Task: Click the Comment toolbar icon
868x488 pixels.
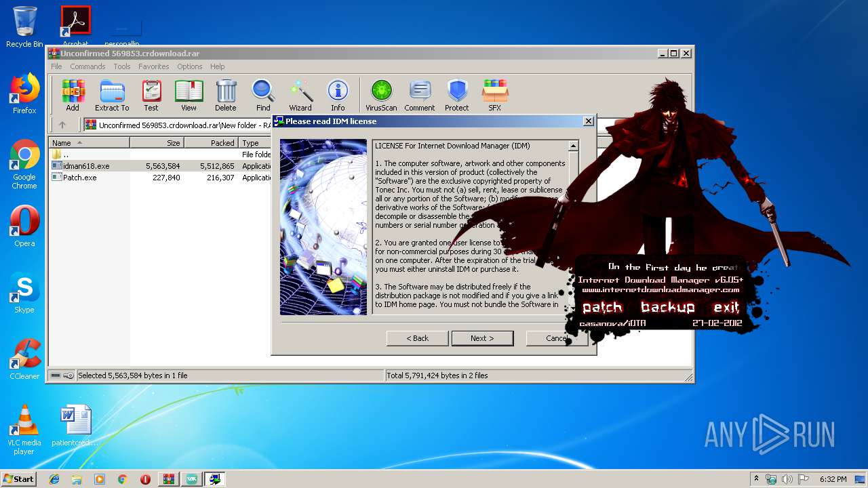Action: tap(420, 95)
